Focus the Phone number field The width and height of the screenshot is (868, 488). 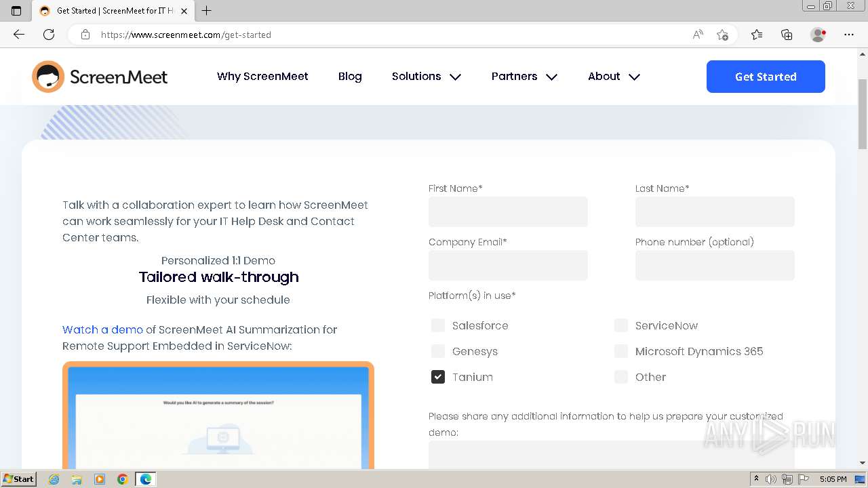pyautogui.click(x=715, y=265)
